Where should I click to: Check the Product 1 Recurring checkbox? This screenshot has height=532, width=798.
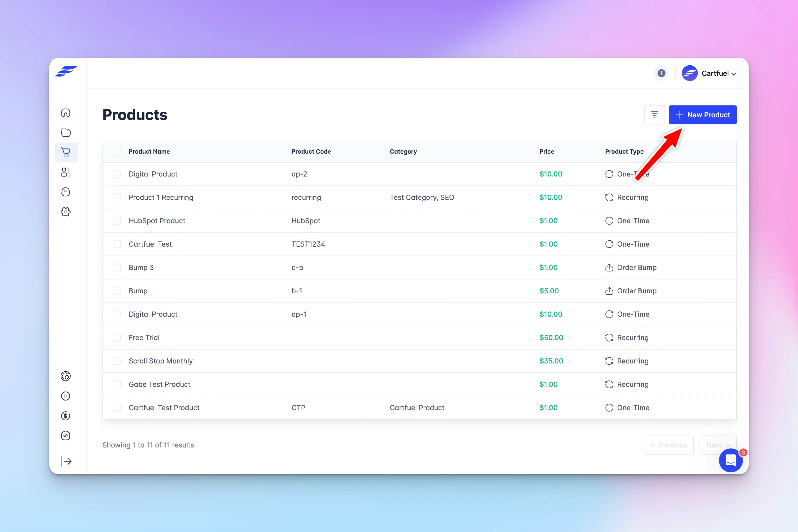tap(117, 197)
